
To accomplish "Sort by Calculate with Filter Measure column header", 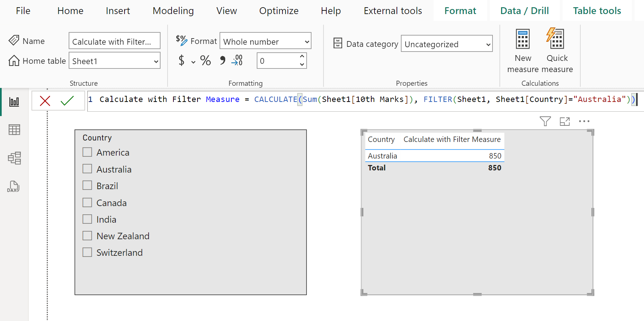I will point(452,139).
